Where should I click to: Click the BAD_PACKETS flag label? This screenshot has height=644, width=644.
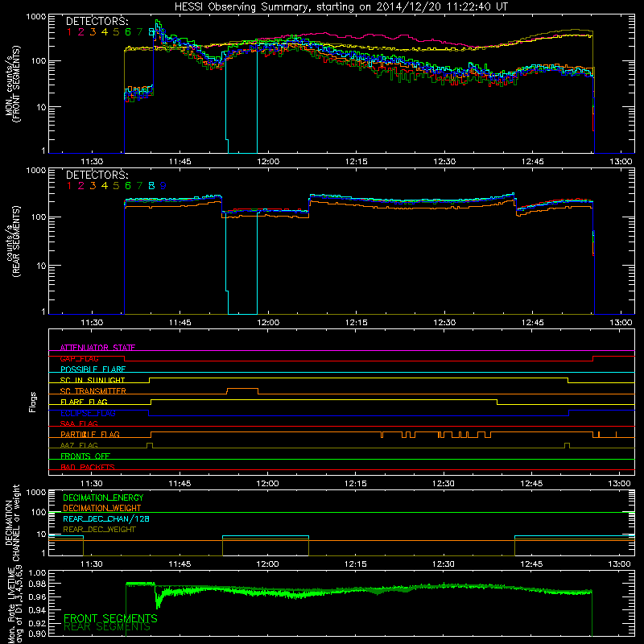click(x=88, y=467)
